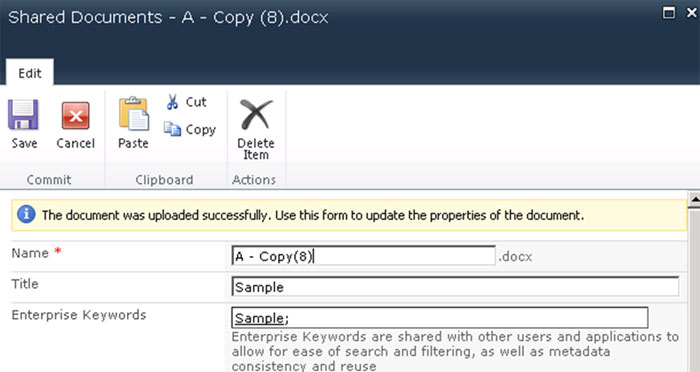Close the Shared Documents dialog

coord(692,13)
